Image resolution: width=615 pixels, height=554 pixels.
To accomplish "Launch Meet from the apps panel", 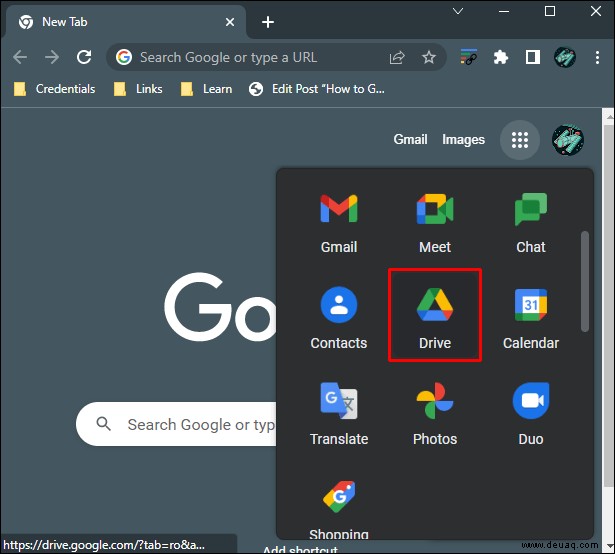I will coord(435,223).
